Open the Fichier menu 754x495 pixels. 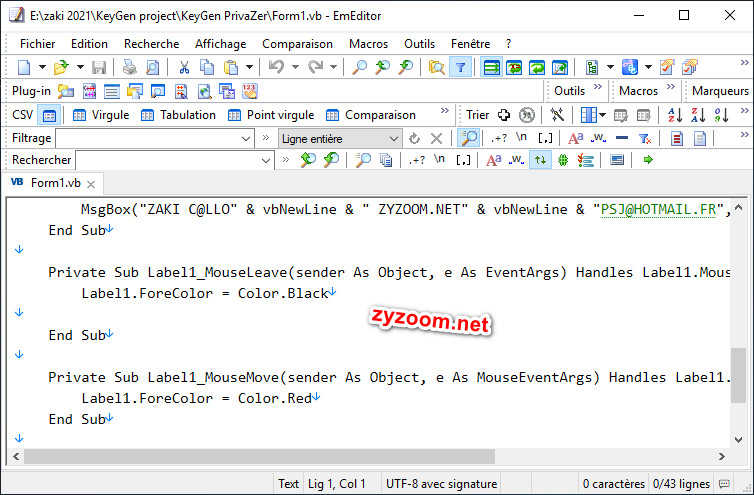(38, 44)
